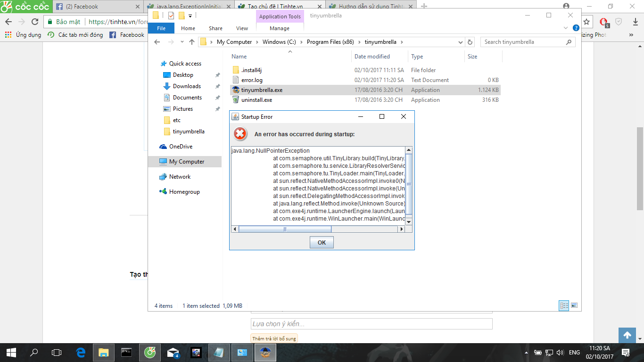Click My Computer in the address path
644x362 pixels.
click(x=234, y=42)
